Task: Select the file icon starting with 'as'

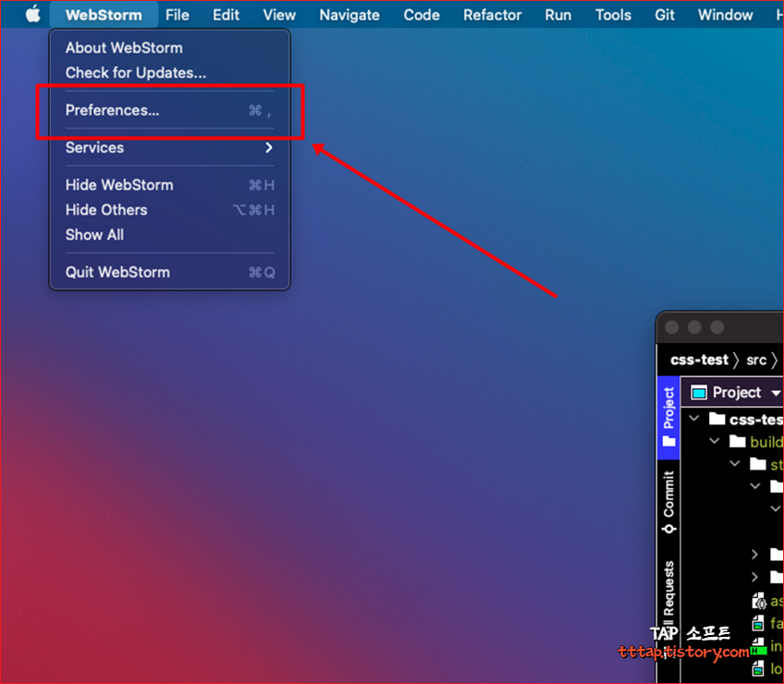Action: (759, 601)
